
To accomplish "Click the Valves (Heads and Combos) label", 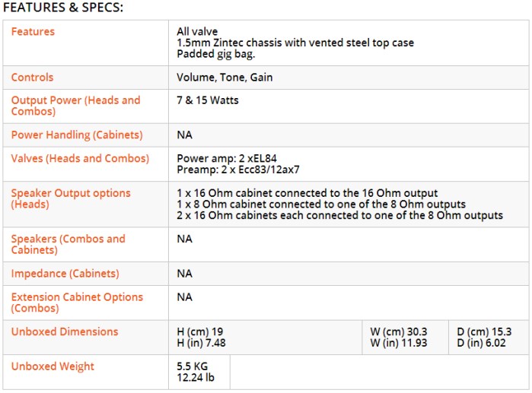I will 80,158.
